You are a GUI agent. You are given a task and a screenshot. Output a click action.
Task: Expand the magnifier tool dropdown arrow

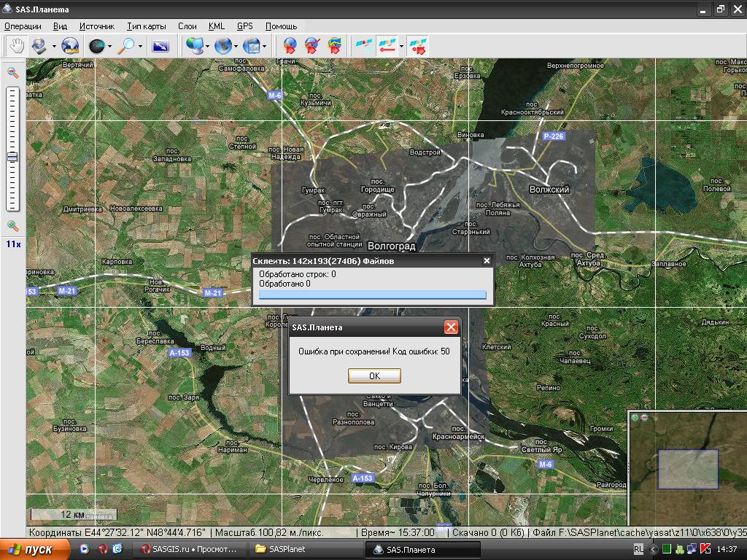click(140, 47)
